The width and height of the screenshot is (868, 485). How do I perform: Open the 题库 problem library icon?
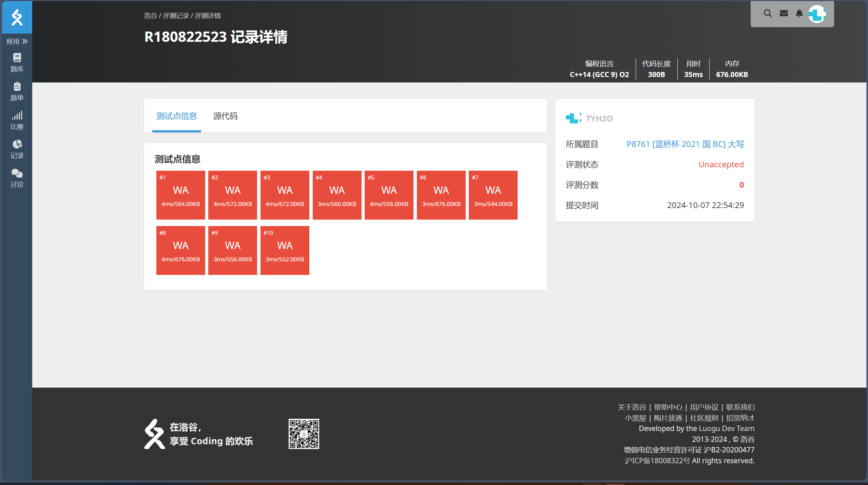tap(17, 62)
